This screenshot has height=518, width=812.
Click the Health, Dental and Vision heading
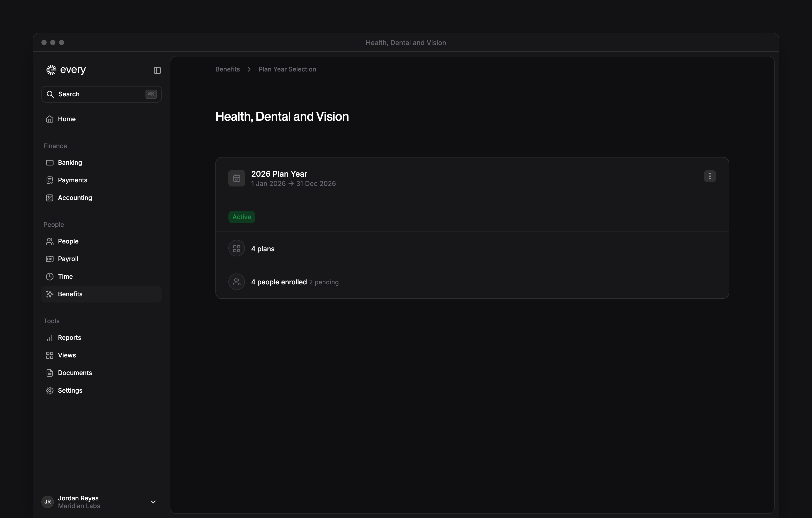click(282, 116)
